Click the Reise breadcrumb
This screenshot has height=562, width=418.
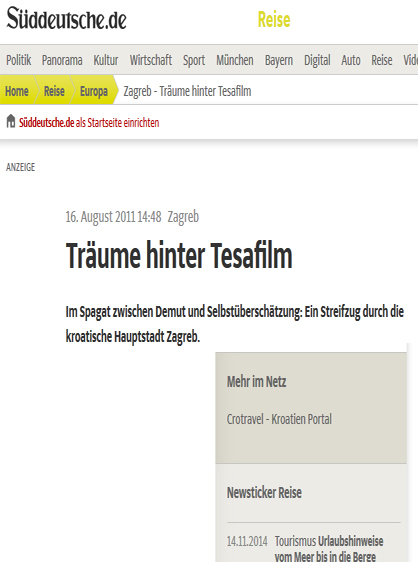54,91
